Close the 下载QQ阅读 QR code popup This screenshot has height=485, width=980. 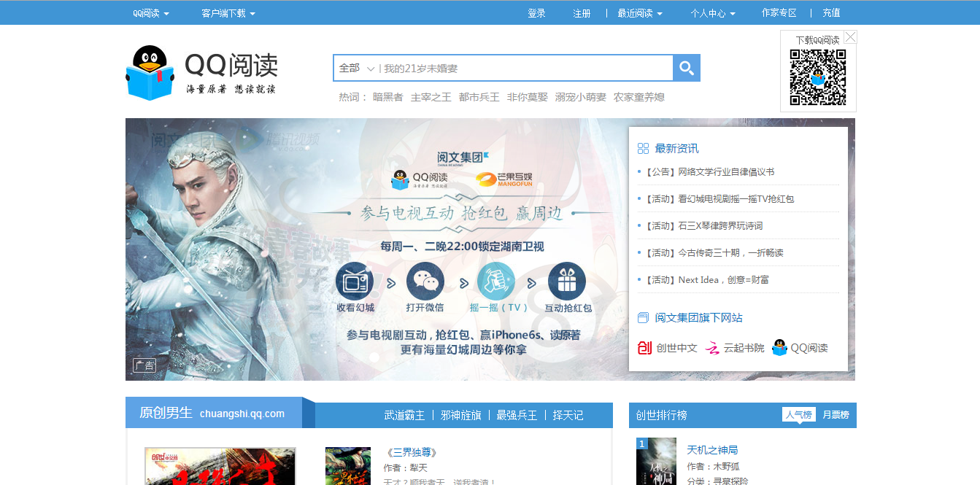(850, 37)
